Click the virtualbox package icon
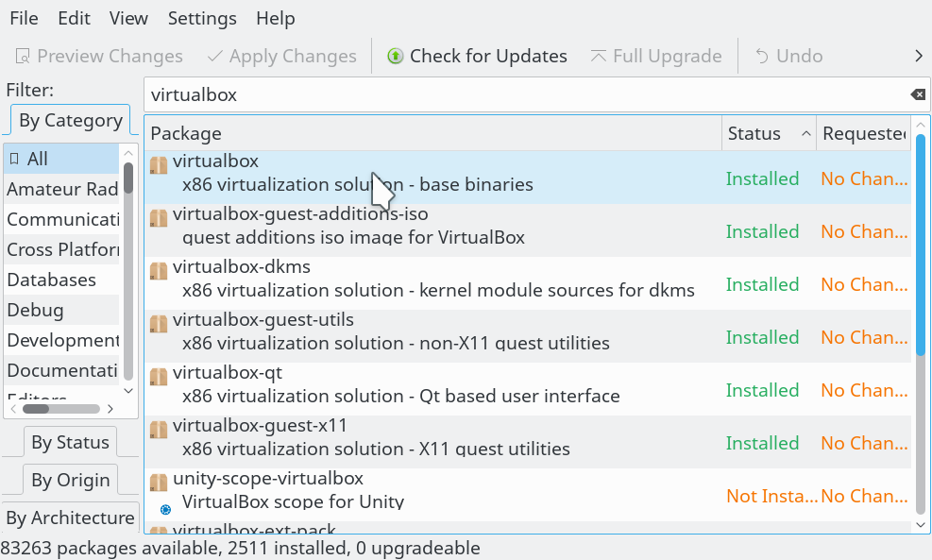Screen dimensions: 932x560 159,165
